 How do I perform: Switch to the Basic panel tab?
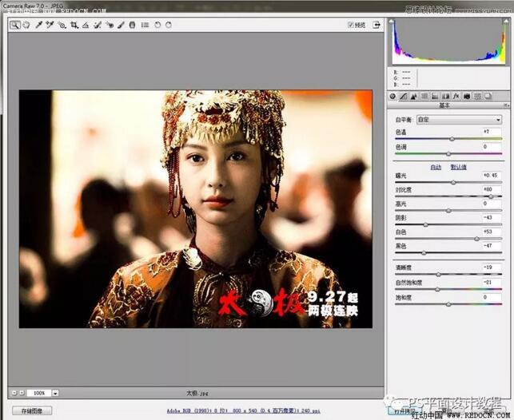[392, 97]
